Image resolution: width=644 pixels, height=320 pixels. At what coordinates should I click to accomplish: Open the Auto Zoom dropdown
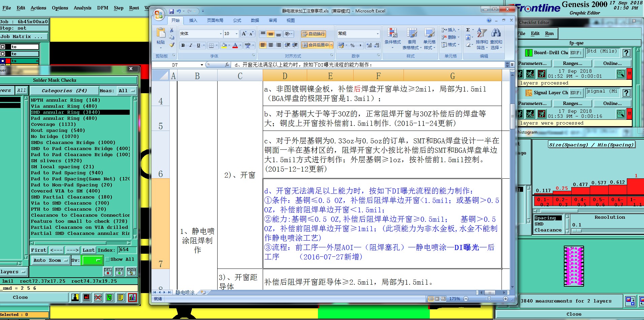tap(51, 260)
